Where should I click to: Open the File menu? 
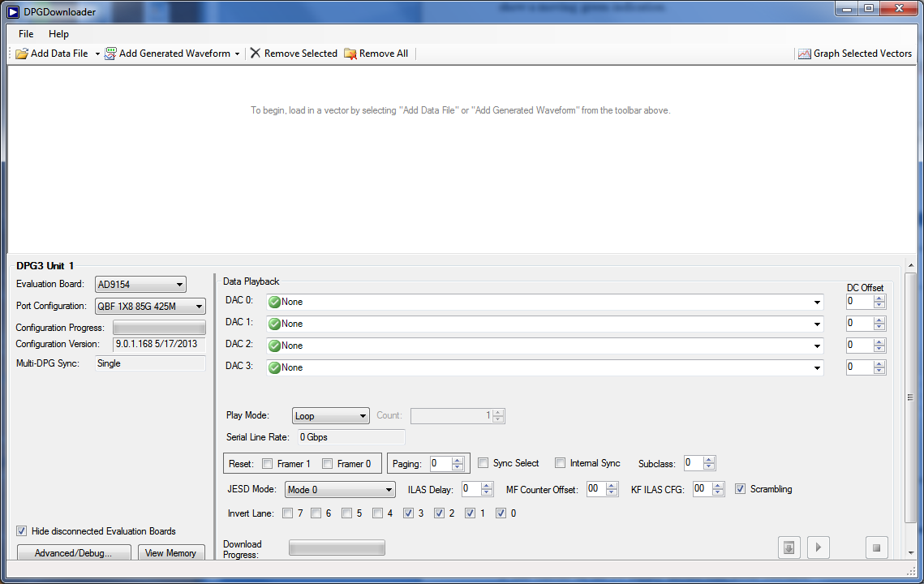click(x=26, y=33)
